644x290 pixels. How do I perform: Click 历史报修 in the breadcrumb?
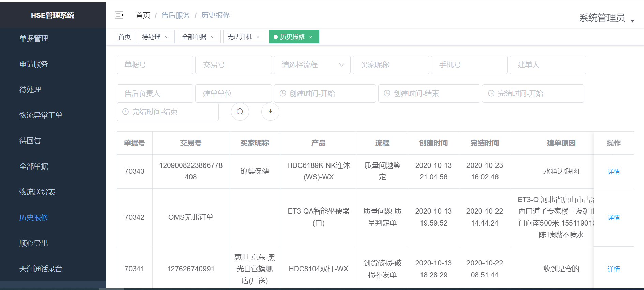tap(215, 15)
